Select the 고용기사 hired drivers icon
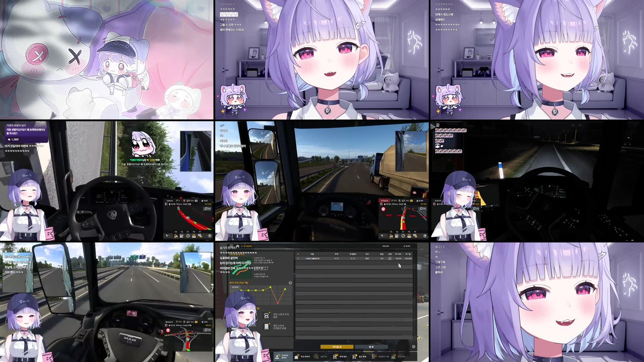The height and width of the screenshot is (362, 644). pos(316,356)
